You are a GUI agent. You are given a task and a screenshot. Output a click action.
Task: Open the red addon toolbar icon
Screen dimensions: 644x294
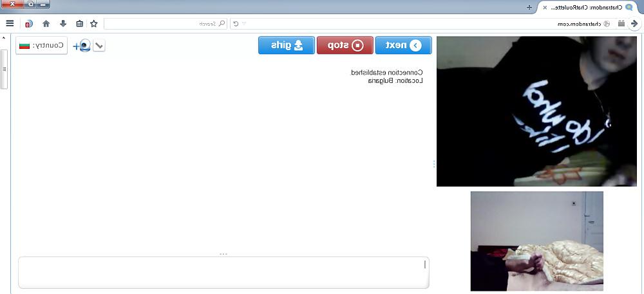coord(29,24)
